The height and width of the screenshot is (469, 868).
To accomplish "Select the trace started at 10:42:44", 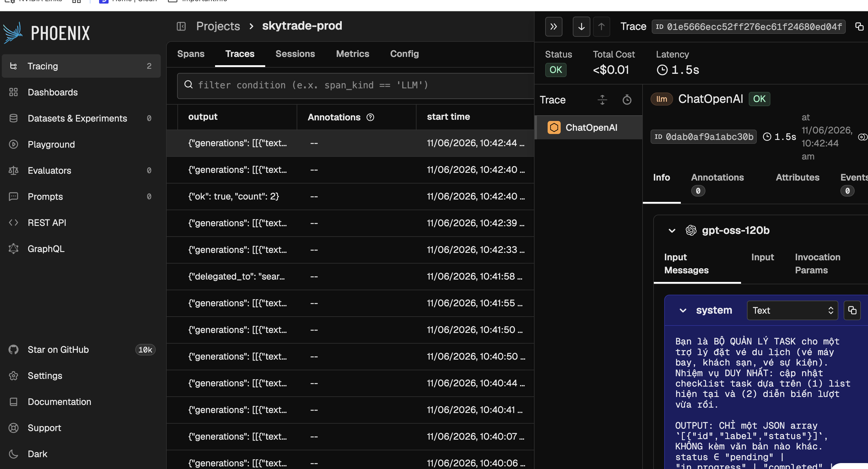I will pyautogui.click(x=350, y=143).
